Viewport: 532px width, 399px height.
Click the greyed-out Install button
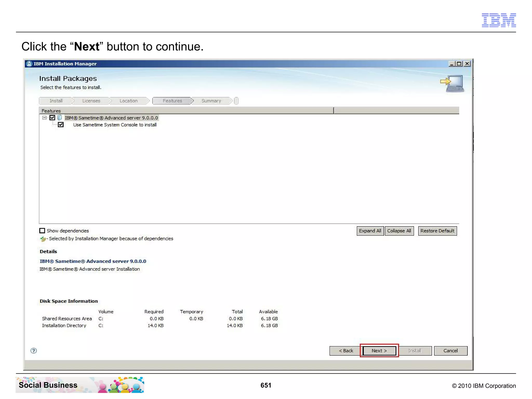[x=415, y=351]
